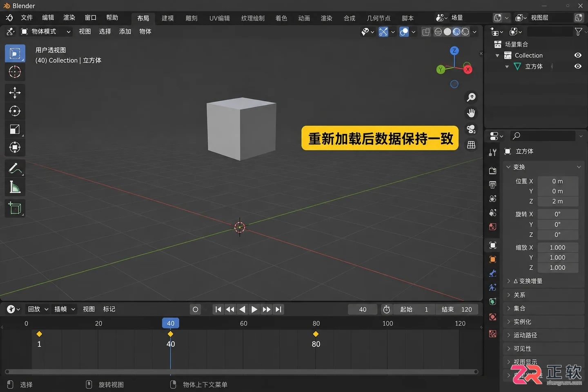Image resolution: width=588 pixels, height=392 pixels.
Task: Select the Select Box tool
Action: tap(15, 53)
